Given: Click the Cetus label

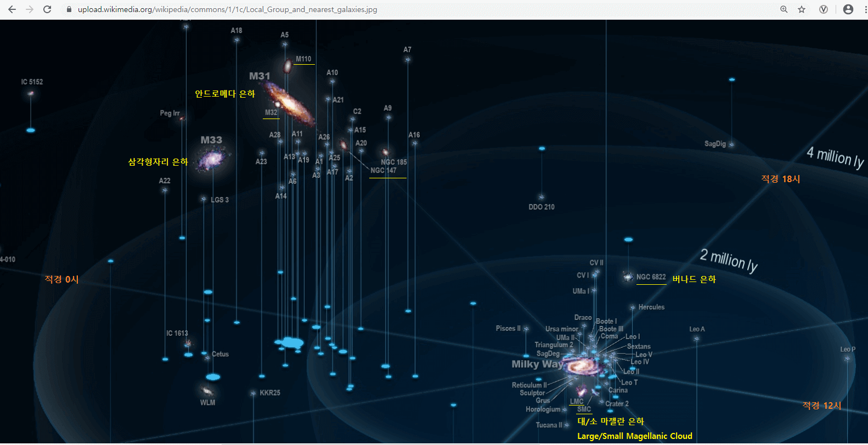Looking at the screenshot, I should click(x=220, y=354).
